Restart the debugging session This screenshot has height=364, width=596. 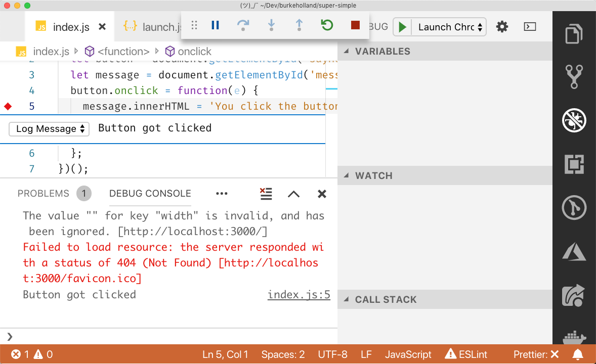point(327,25)
